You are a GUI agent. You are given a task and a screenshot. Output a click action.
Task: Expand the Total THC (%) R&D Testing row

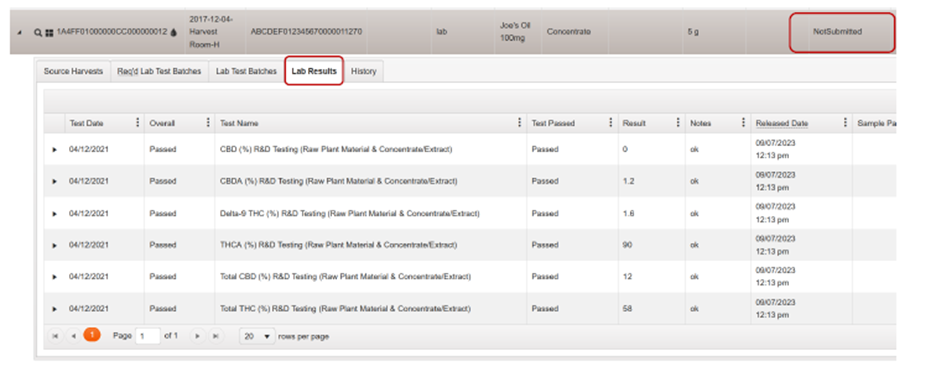[54, 309]
